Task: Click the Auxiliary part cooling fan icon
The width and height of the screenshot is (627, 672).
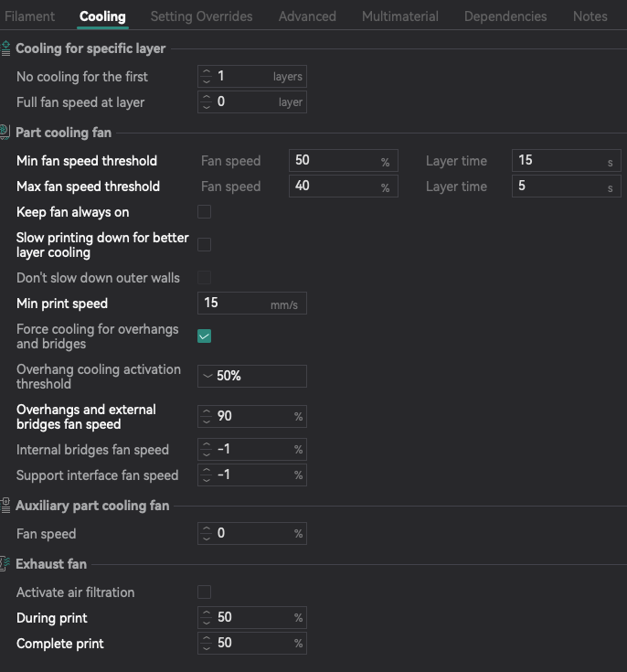Action: click(x=5, y=506)
